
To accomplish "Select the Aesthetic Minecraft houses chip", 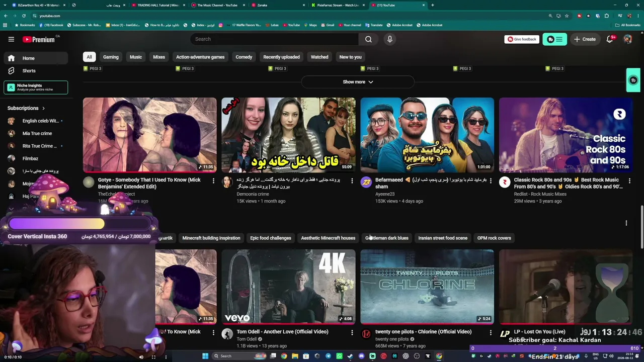I will pyautogui.click(x=328, y=238).
